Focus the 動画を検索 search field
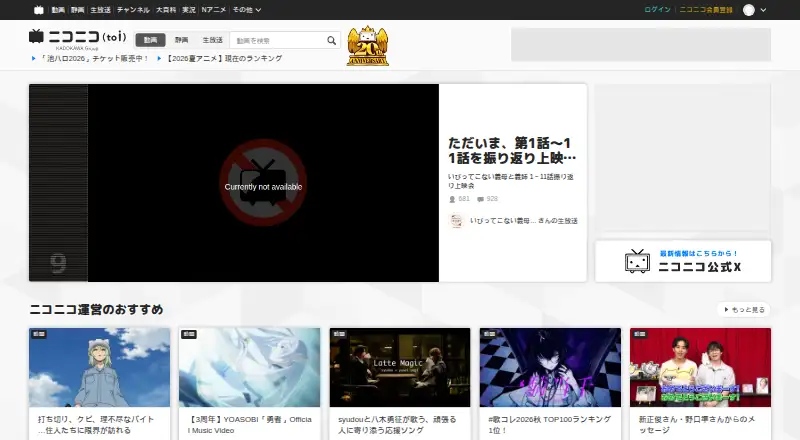Screen dimensions: 800x440 [x=278, y=40]
